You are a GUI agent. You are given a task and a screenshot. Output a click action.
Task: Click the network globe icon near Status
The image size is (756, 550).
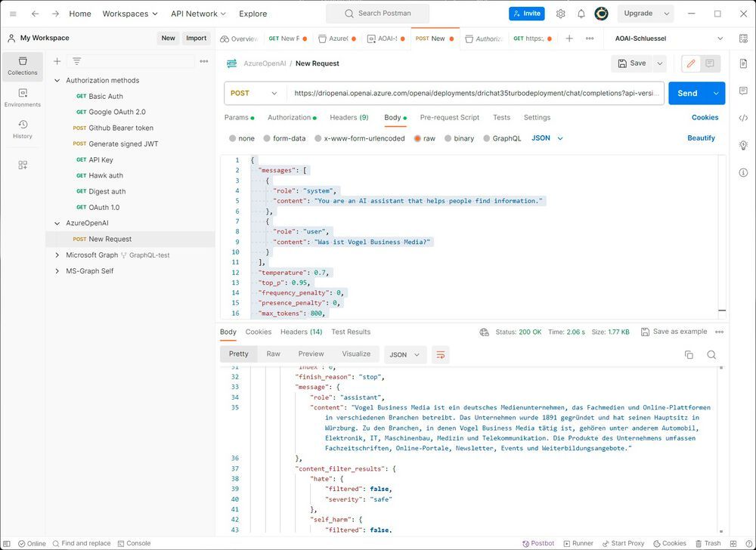484,332
